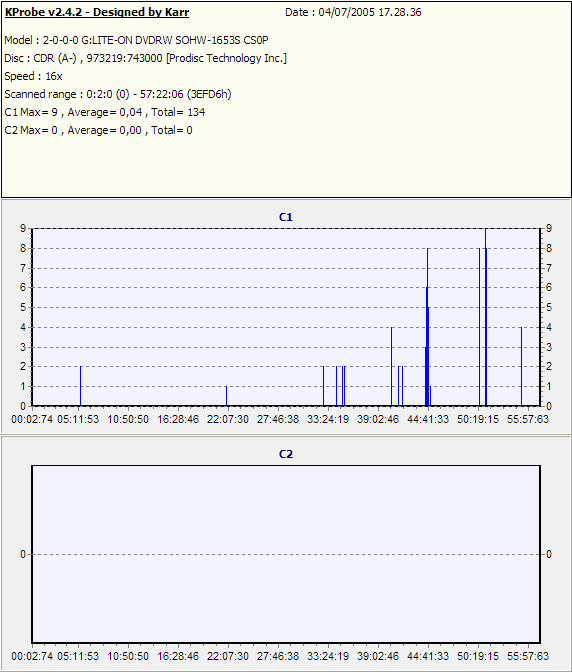Screen dimensions: 572x672
Task: Click the 0 gridline in C2 chart
Action: [286, 554]
